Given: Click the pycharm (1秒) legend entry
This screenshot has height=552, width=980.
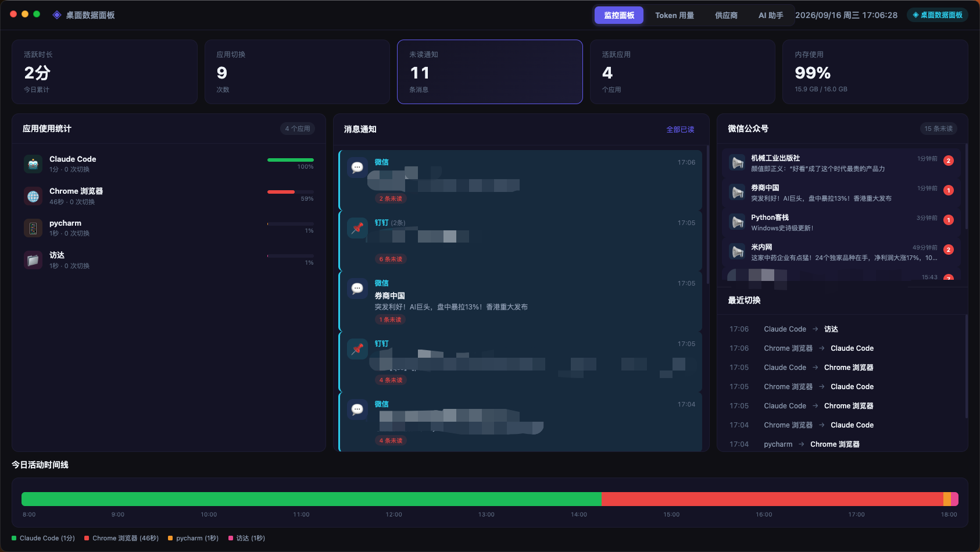Looking at the screenshot, I should 194,538.
